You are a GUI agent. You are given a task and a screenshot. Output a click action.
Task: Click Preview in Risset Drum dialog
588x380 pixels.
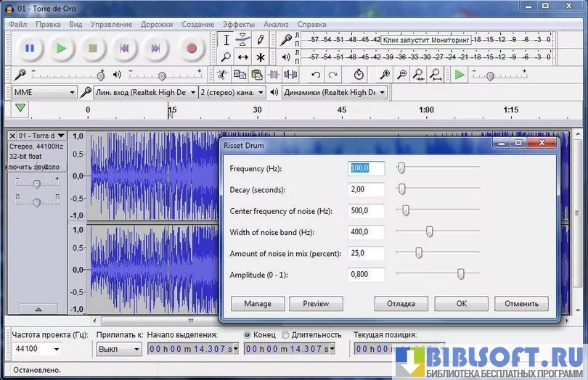(x=316, y=304)
